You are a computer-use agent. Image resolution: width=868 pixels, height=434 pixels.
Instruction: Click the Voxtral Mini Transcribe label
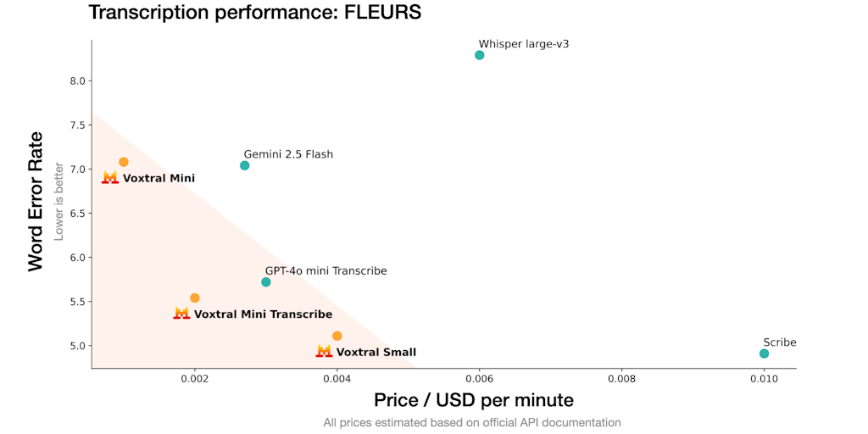pos(263,314)
